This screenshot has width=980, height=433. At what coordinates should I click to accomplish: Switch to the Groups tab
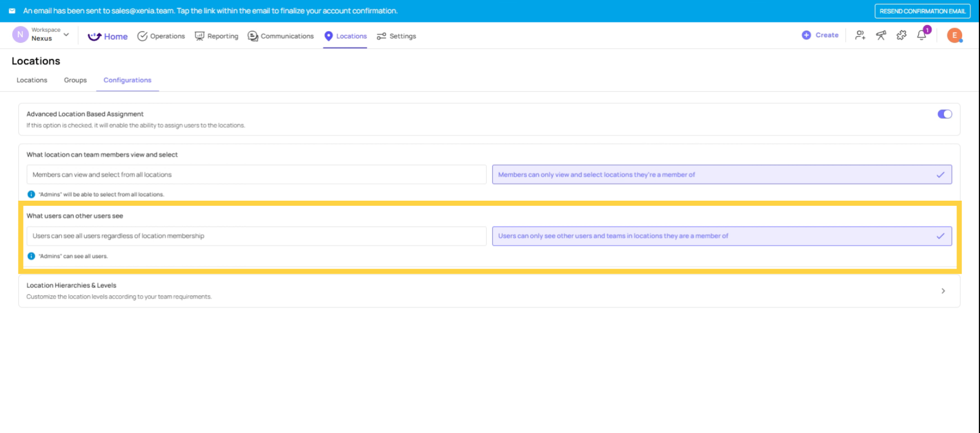click(76, 80)
